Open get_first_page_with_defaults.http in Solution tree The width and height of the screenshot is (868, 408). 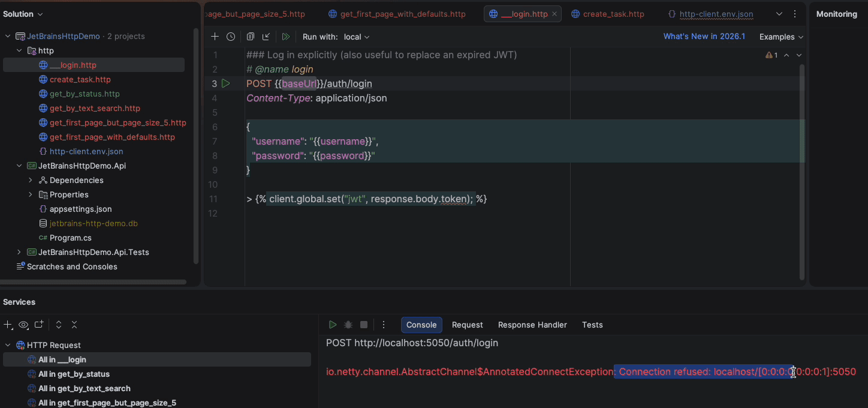[112, 137]
